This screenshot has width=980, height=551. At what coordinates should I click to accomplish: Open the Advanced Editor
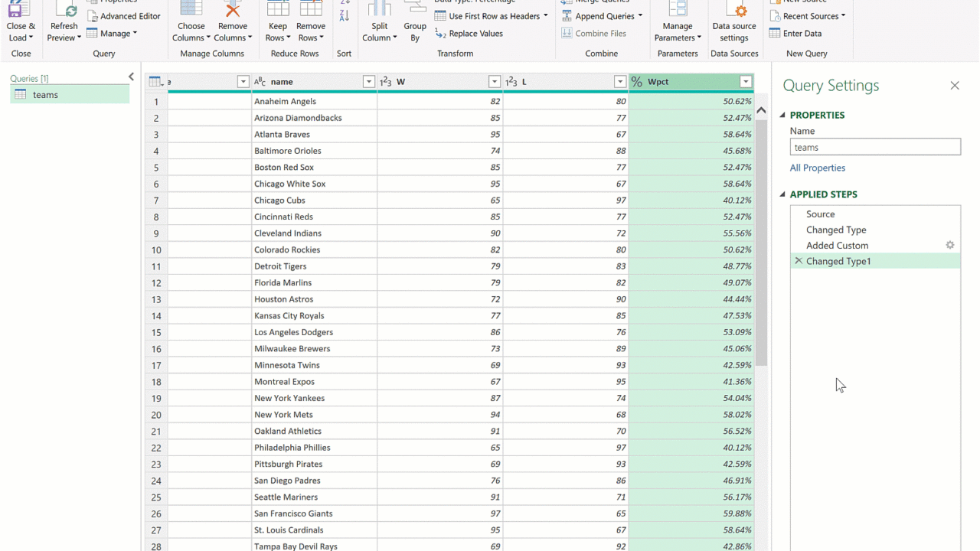123,16
